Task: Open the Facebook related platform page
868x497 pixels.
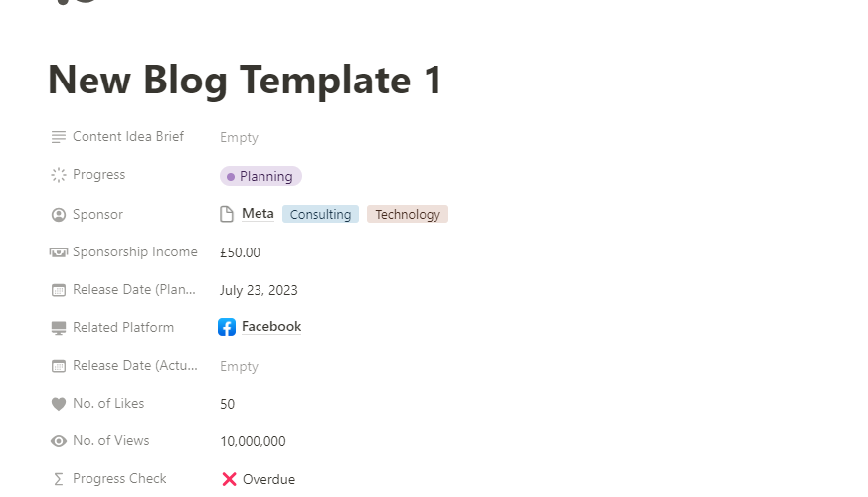Action: 271,327
